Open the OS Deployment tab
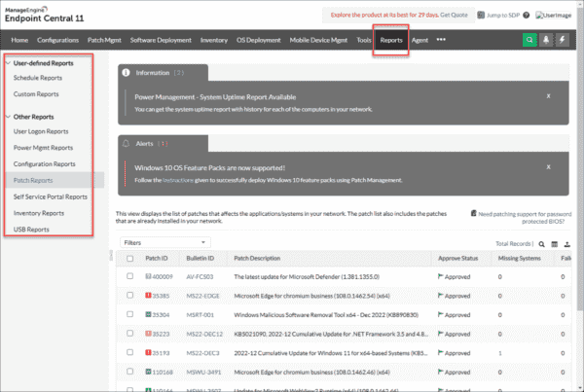Screen dimensions: 584x392 259,40
